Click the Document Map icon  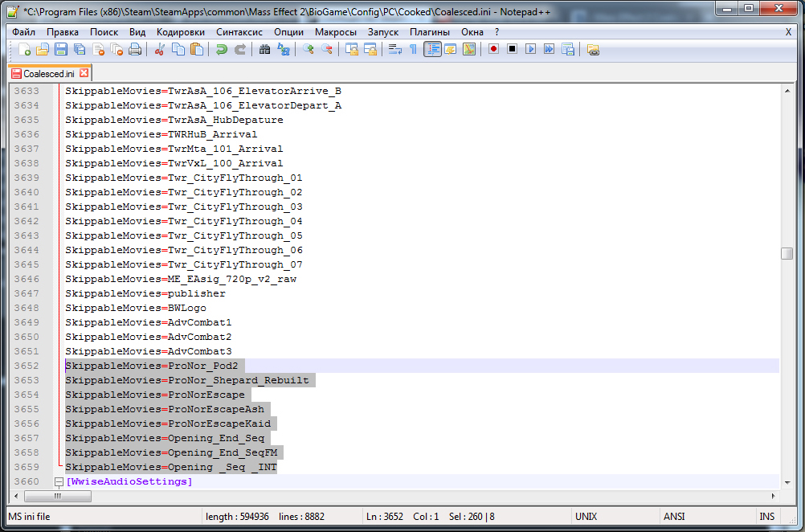tap(468, 49)
